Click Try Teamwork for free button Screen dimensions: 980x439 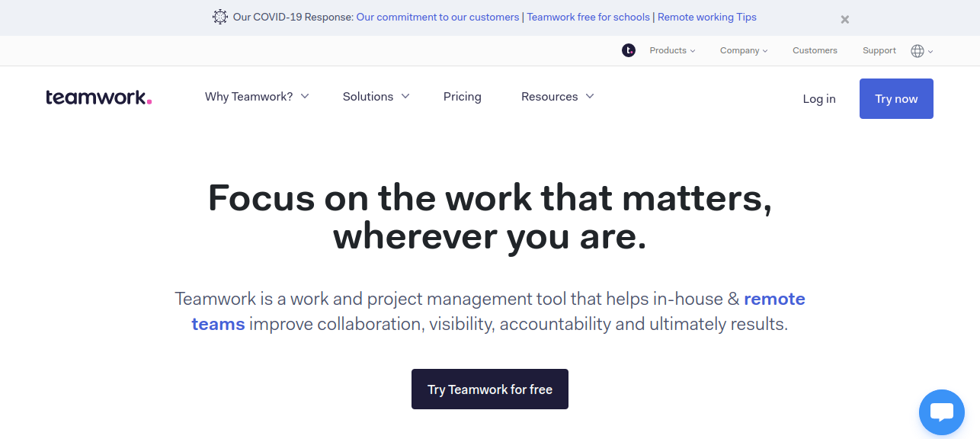pos(489,389)
